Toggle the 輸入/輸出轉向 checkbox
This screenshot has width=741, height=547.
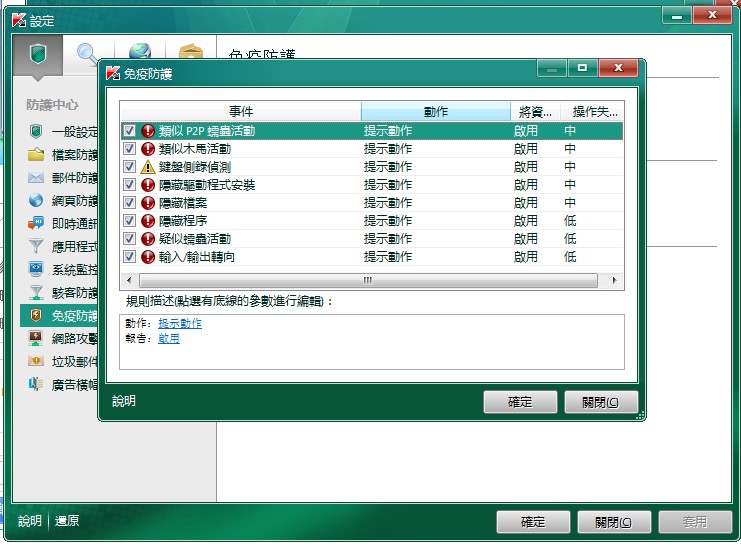[x=129, y=256]
